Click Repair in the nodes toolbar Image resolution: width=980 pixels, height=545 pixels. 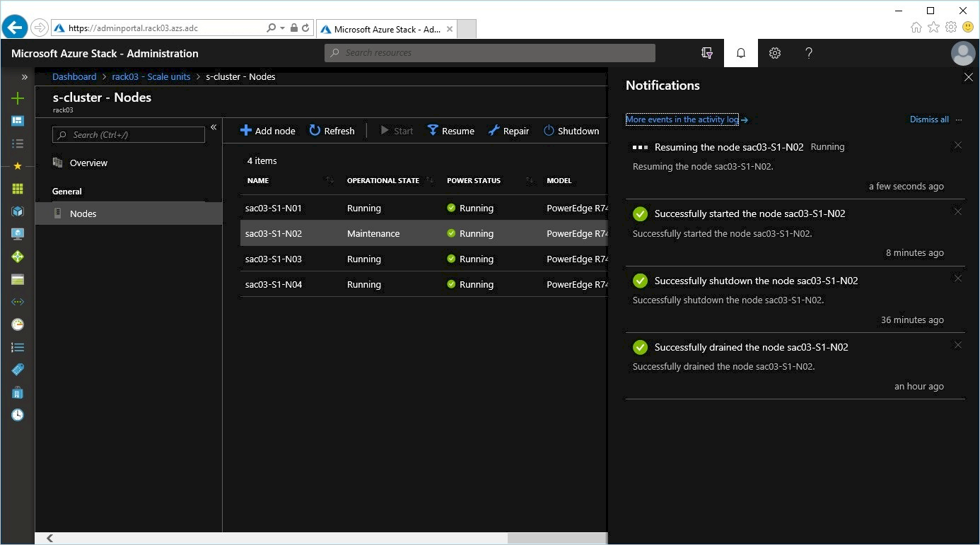click(508, 131)
